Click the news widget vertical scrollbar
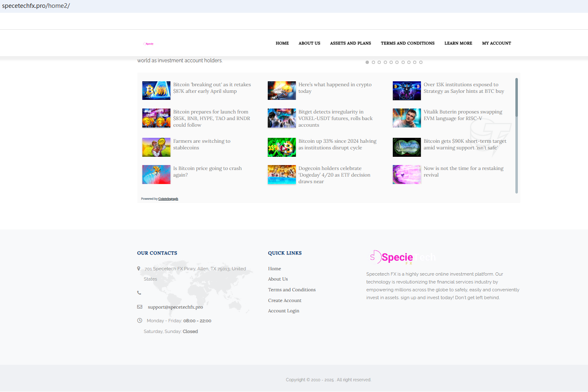588x392 pixels. (x=516, y=135)
